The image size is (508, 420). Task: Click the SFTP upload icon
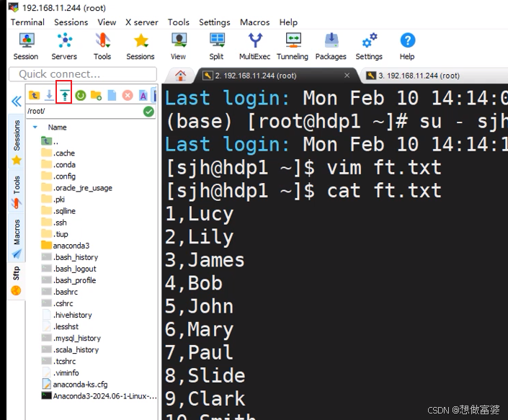[65, 96]
